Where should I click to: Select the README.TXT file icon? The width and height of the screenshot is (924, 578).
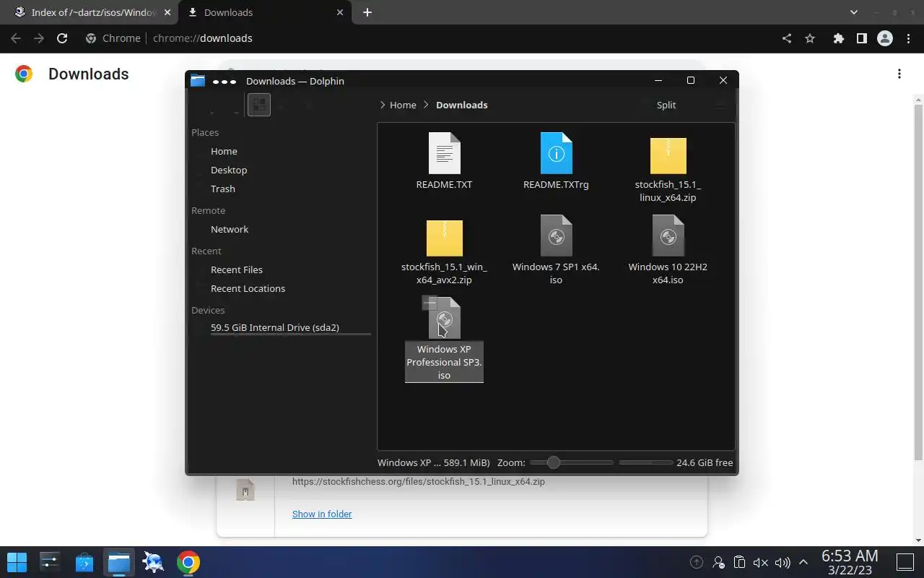tap(444, 153)
